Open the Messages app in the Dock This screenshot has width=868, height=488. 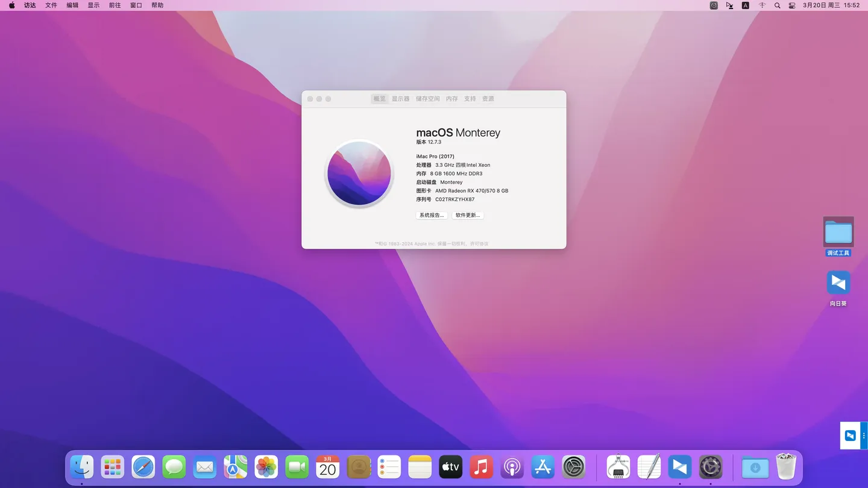tap(174, 467)
